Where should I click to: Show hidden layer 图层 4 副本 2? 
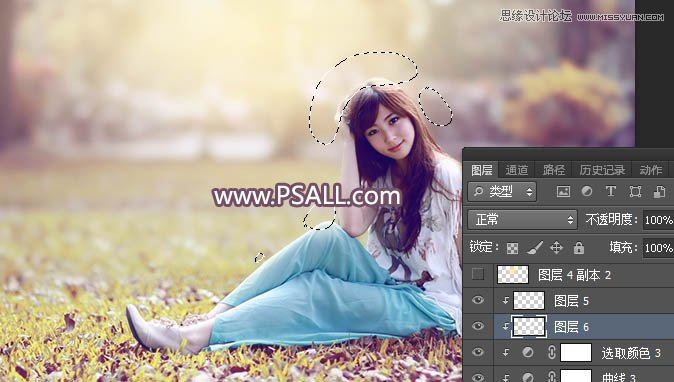point(478,274)
